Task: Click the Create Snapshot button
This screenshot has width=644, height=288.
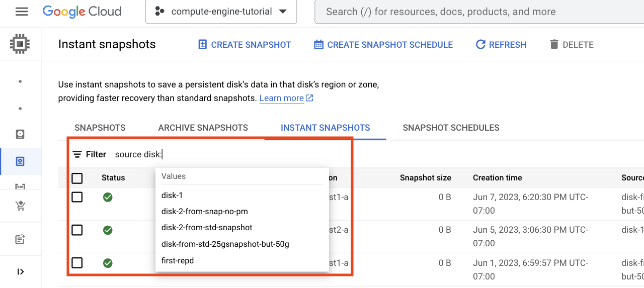Action: (x=245, y=45)
